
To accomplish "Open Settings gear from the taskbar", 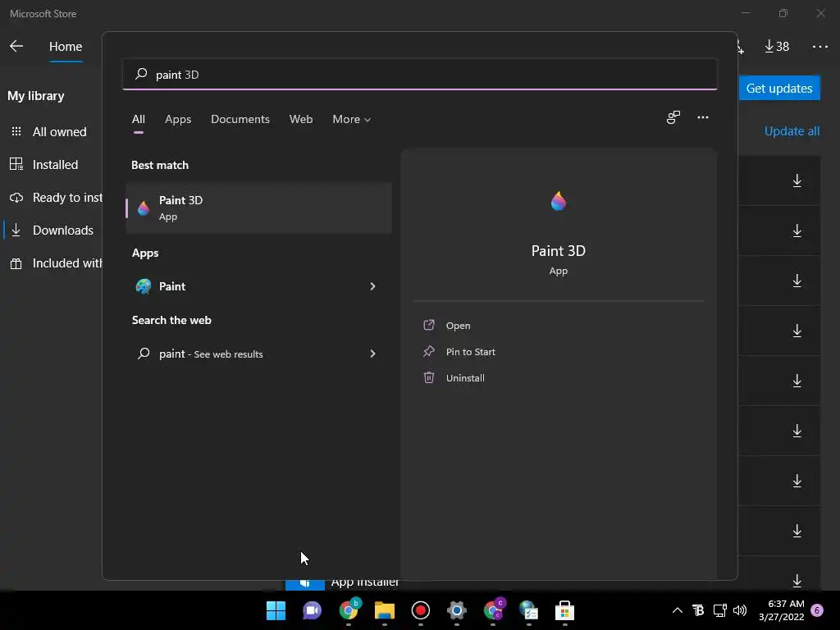I will coord(456,610).
